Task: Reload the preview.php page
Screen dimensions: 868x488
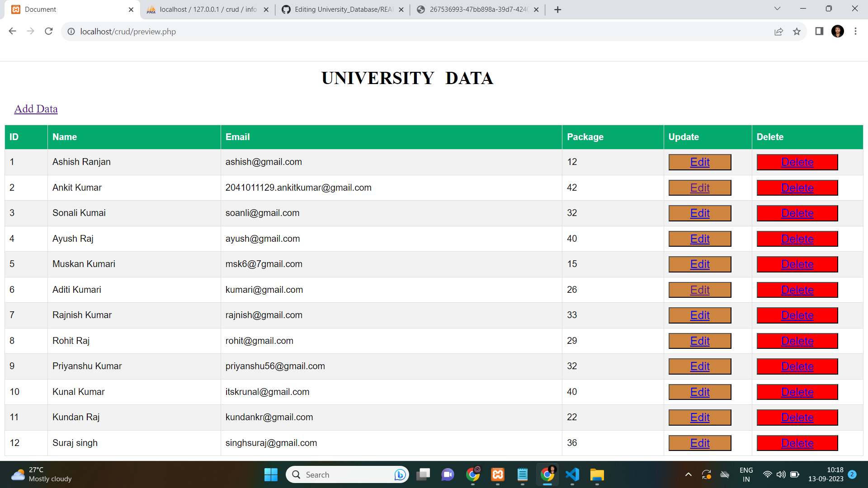Action: [48, 31]
